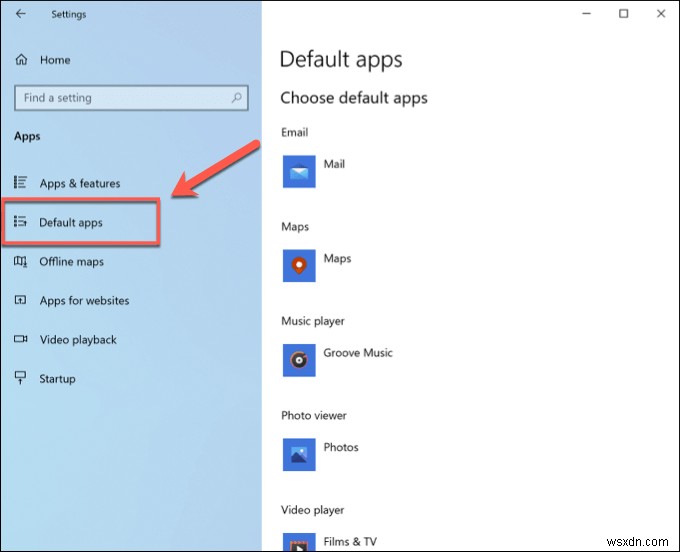Click the Photo viewer category label
The width and height of the screenshot is (680, 552).
coord(314,415)
